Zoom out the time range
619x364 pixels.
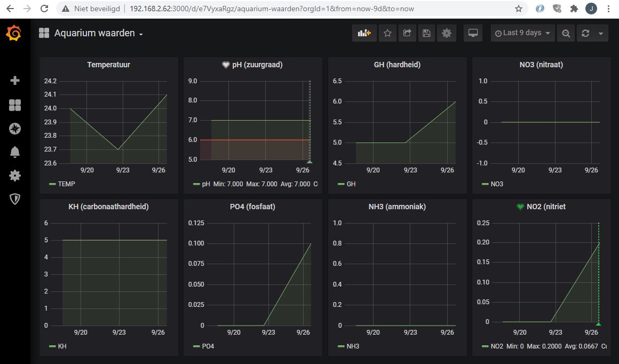click(x=566, y=33)
